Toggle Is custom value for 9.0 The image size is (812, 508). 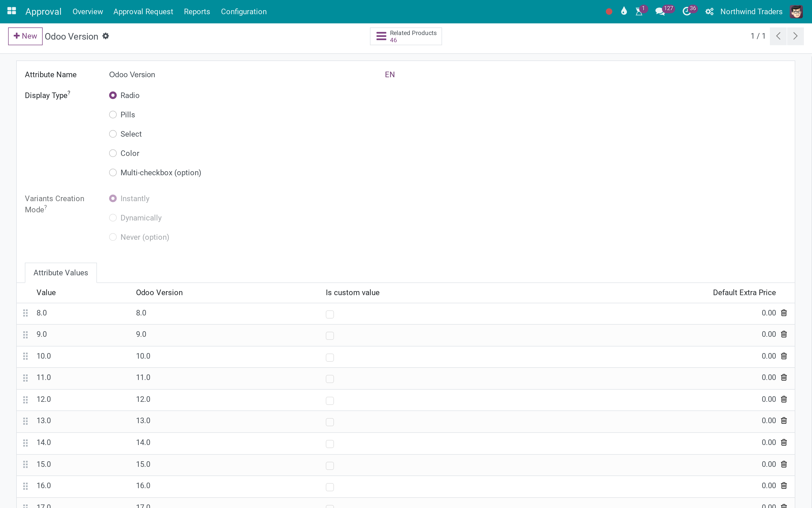tap(330, 336)
